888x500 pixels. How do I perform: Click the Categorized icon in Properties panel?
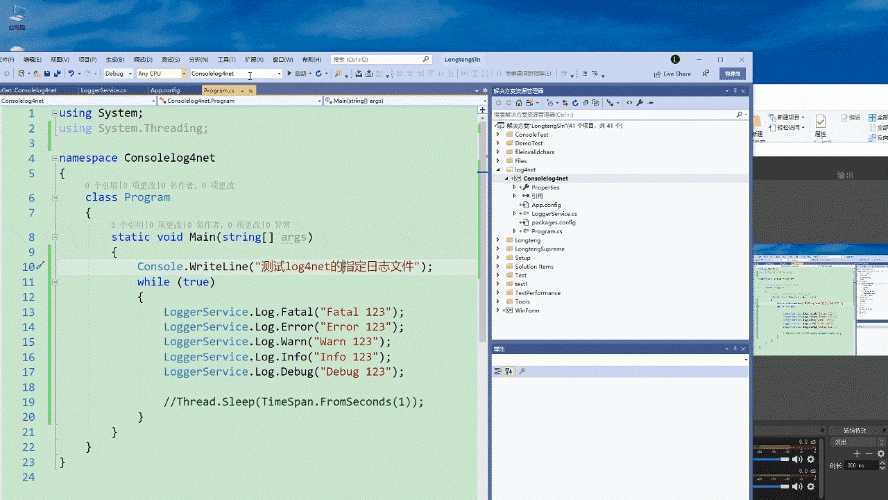[498, 371]
